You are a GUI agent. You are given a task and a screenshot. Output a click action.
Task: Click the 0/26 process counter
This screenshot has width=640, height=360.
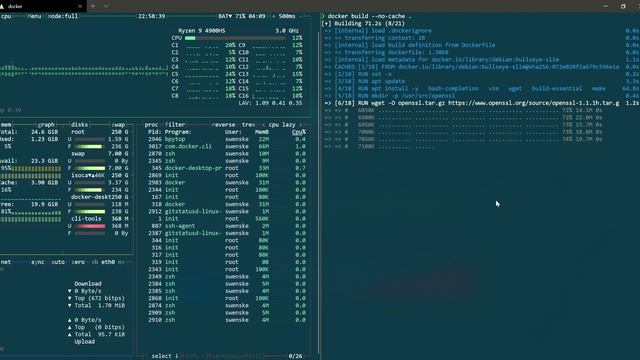coord(296,356)
